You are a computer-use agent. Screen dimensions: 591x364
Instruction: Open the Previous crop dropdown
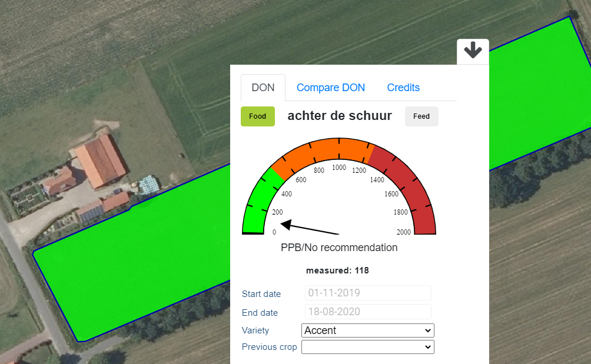pyautogui.click(x=367, y=347)
